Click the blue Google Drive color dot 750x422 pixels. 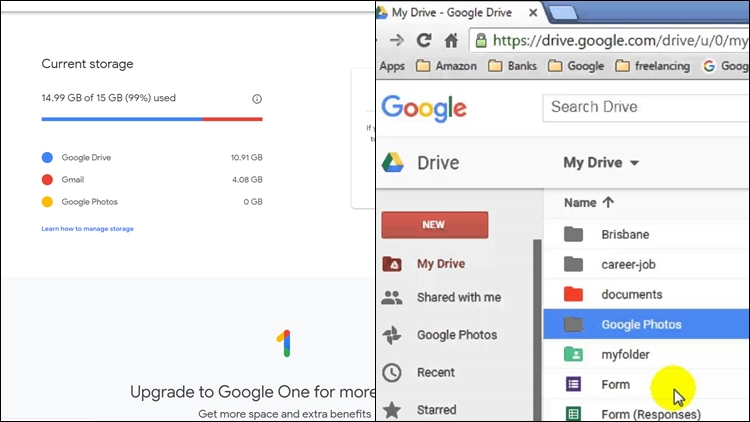[47, 157]
